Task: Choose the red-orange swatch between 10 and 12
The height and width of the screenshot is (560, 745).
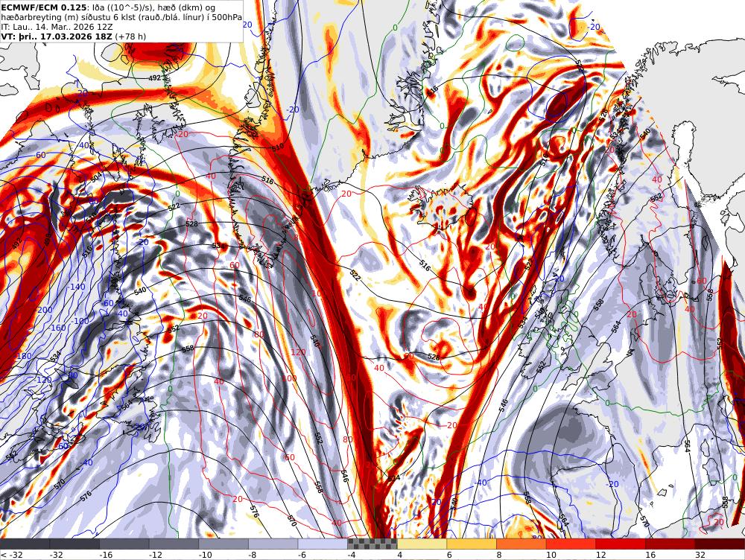Action: [571, 544]
